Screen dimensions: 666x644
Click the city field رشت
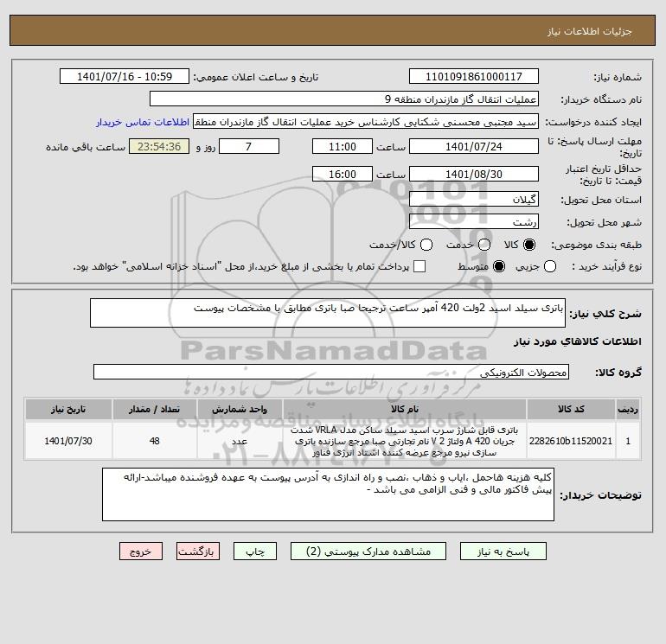pyautogui.click(x=474, y=221)
